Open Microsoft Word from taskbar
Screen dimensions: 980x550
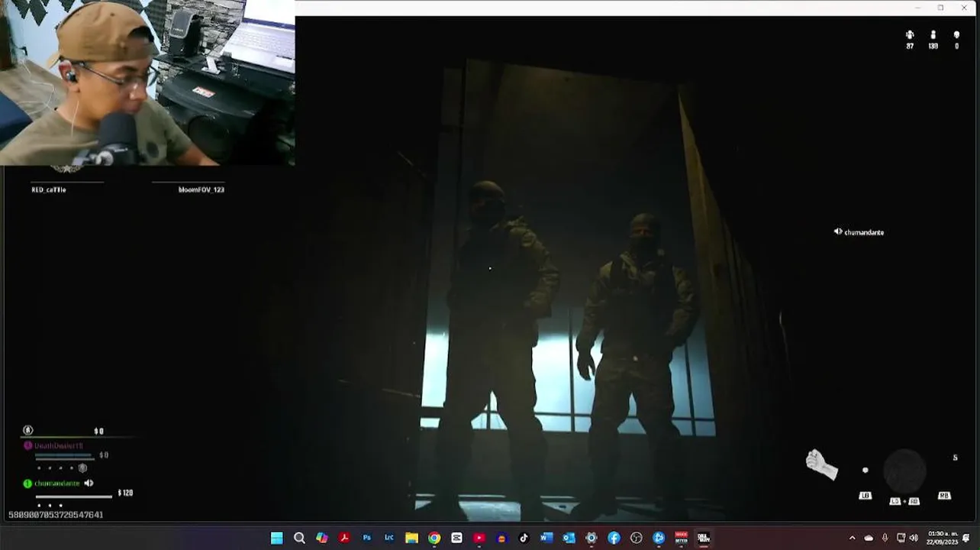point(546,538)
